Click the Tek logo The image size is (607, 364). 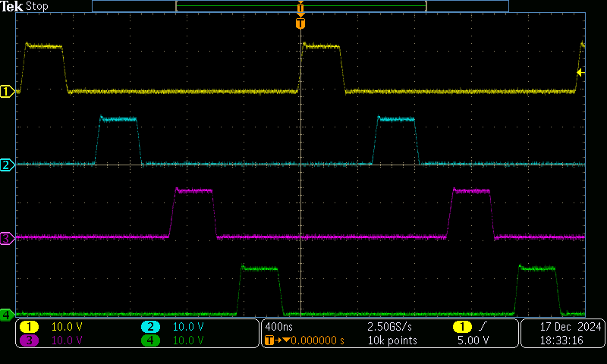click(11, 6)
